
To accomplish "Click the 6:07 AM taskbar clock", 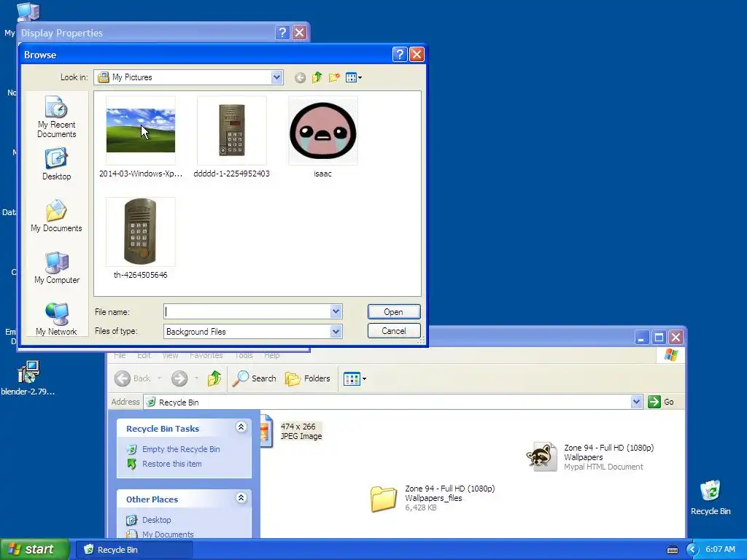I will 720,549.
